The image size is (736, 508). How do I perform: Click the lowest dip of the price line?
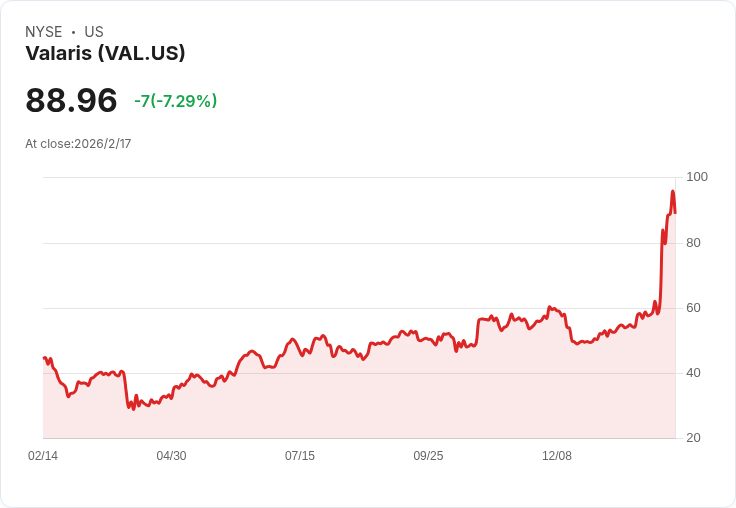click(x=132, y=408)
